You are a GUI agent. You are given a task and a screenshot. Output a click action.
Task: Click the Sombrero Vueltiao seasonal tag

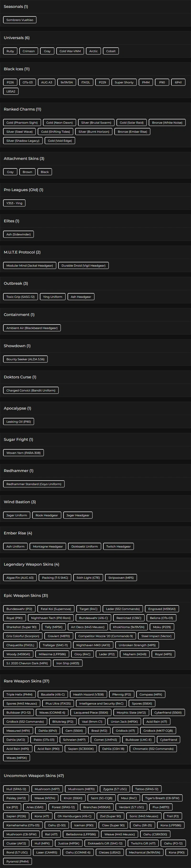tap(20, 20)
